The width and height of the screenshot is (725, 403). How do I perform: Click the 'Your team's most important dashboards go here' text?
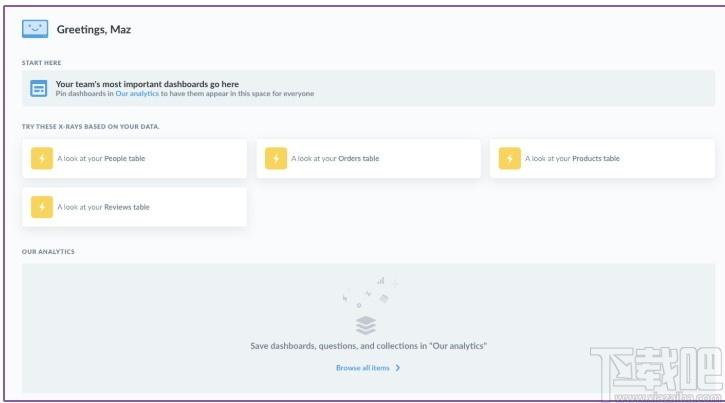[147, 84]
